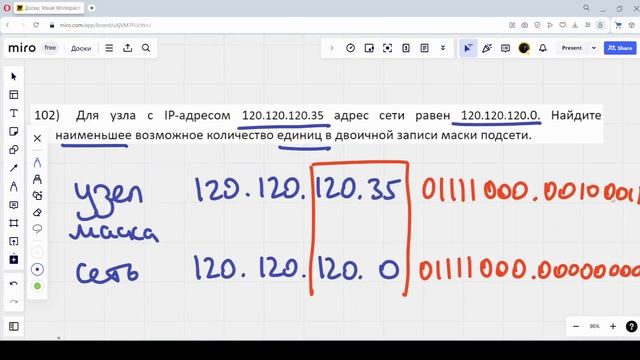Toggle the frames panel at bottom left

(13, 326)
